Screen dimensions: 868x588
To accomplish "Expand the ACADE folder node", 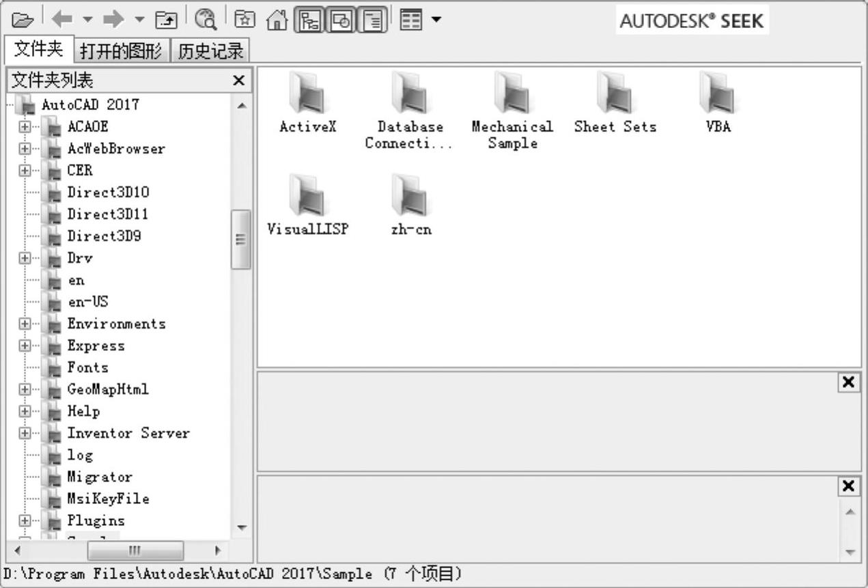I will pyautogui.click(x=25, y=126).
